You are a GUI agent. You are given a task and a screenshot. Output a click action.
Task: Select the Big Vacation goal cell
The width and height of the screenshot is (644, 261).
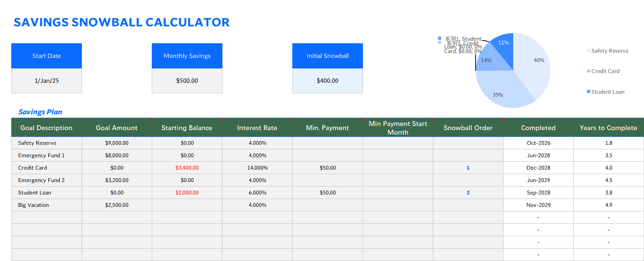(x=47, y=205)
